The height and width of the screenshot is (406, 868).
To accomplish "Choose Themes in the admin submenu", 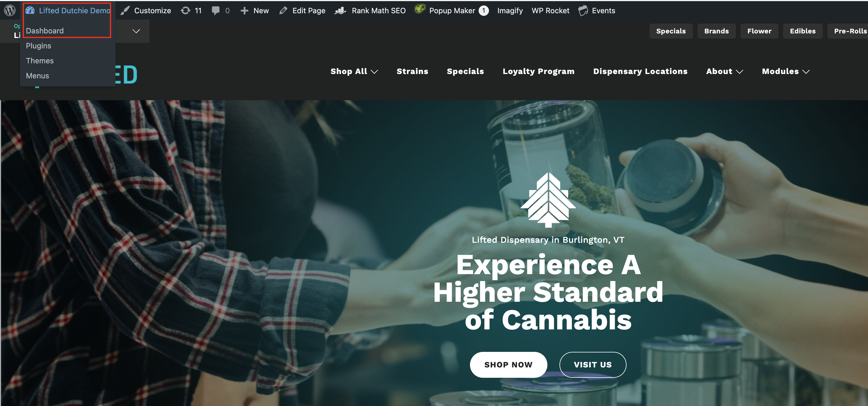I will [x=40, y=61].
